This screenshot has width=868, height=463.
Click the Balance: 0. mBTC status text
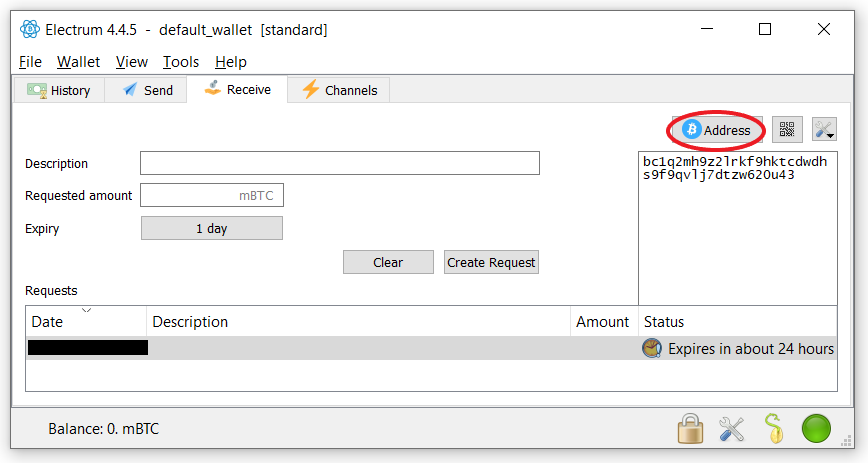(x=104, y=429)
